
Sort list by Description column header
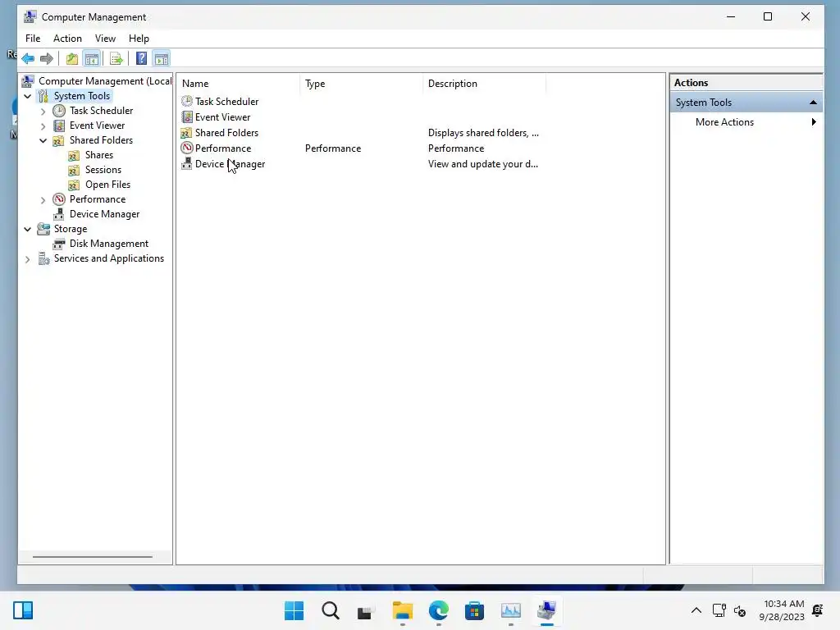pos(484,84)
